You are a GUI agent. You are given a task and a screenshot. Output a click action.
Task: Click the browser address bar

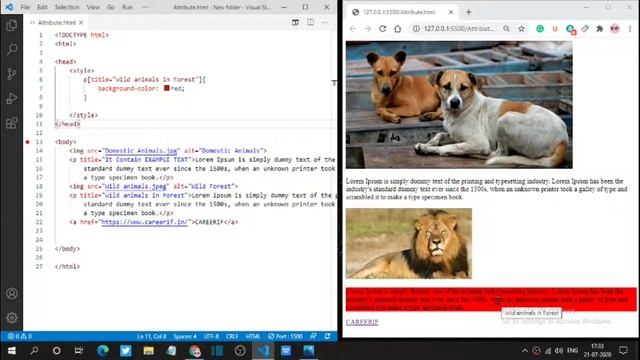click(458, 29)
